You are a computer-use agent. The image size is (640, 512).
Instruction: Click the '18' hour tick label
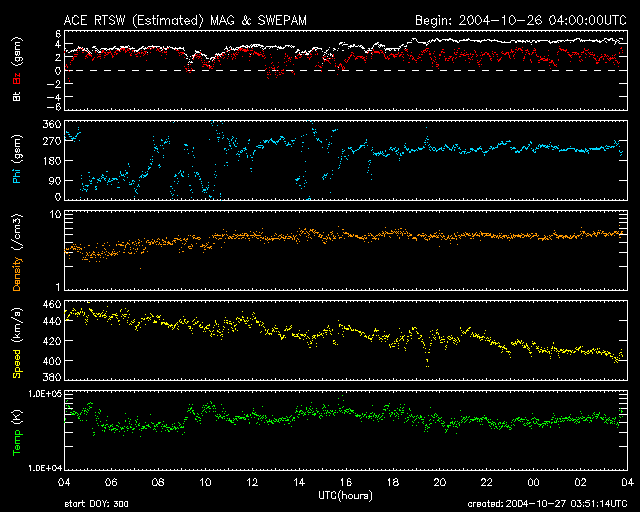click(393, 483)
